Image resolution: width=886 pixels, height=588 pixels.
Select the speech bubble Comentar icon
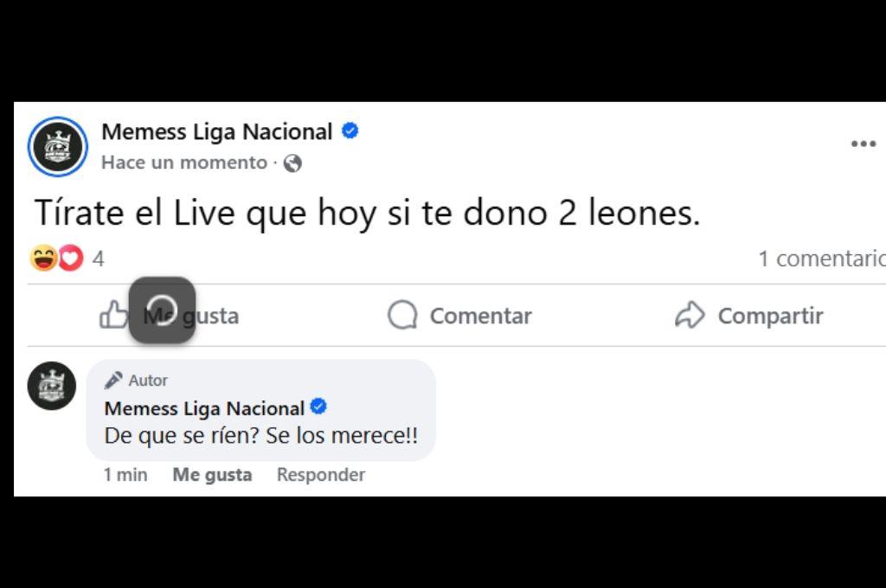402,316
